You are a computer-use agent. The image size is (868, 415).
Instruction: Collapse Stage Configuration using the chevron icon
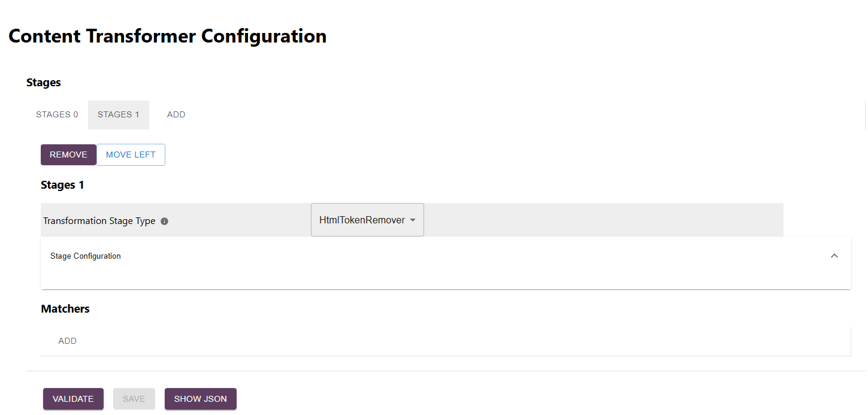pyautogui.click(x=834, y=256)
